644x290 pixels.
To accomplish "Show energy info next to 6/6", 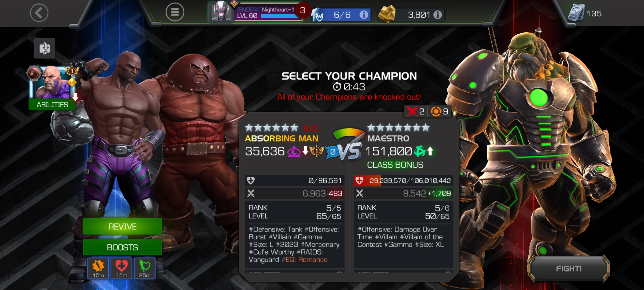I will (364, 15).
